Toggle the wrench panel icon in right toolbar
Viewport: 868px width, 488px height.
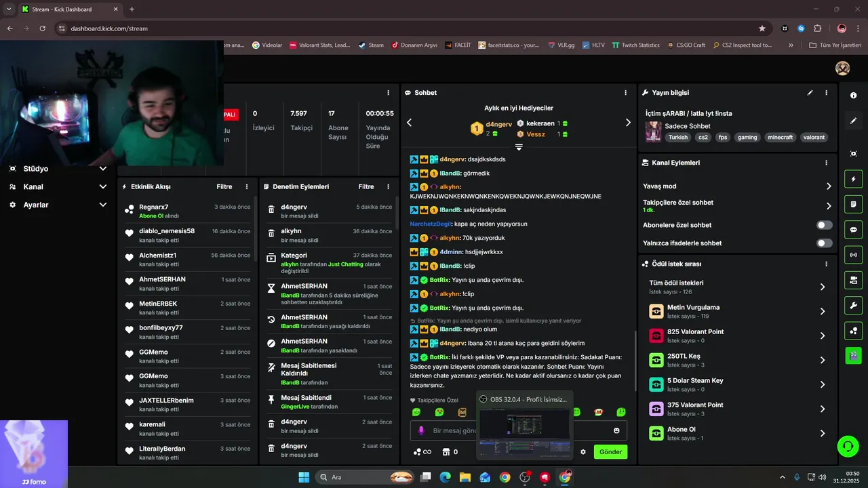(853, 305)
